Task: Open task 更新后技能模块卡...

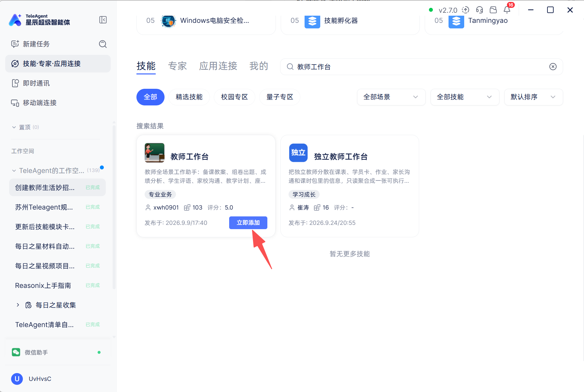Action: tap(57, 227)
